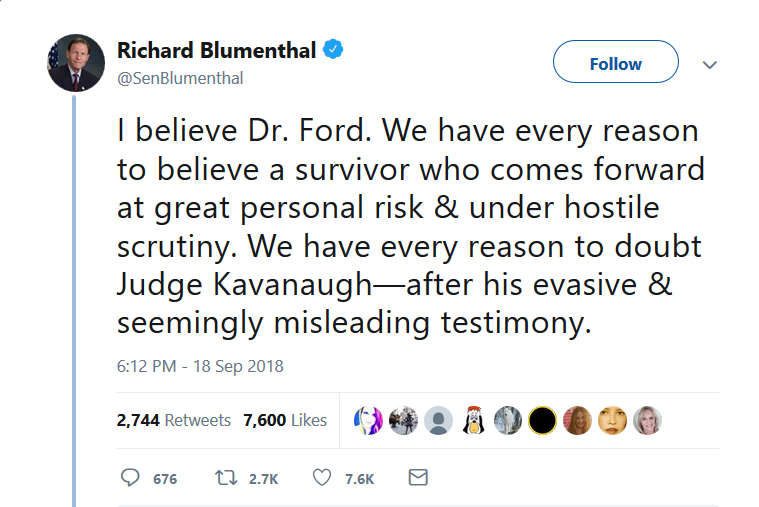This screenshot has height=507, width=759.
Task: Click the cartoon dog liker avatar
Action: click(473, 421)
